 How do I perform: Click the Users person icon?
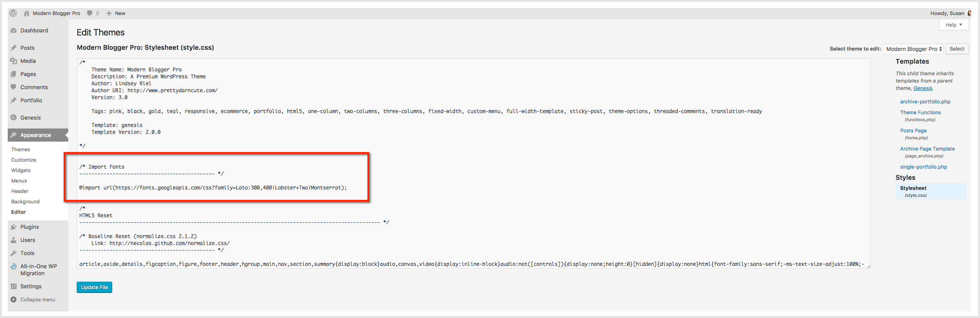(14, 240)
